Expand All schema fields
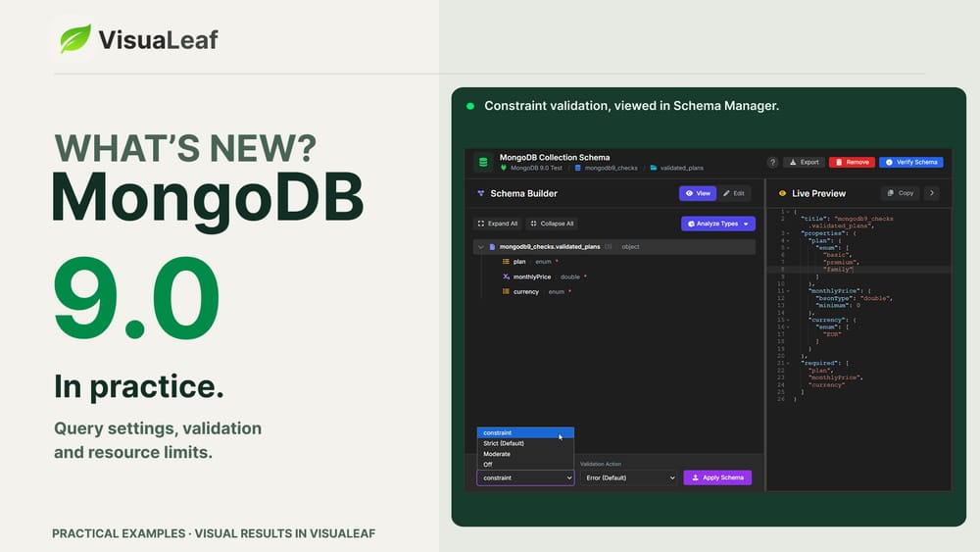This screenshot has height=552, width=980. (x=498, y=224)
